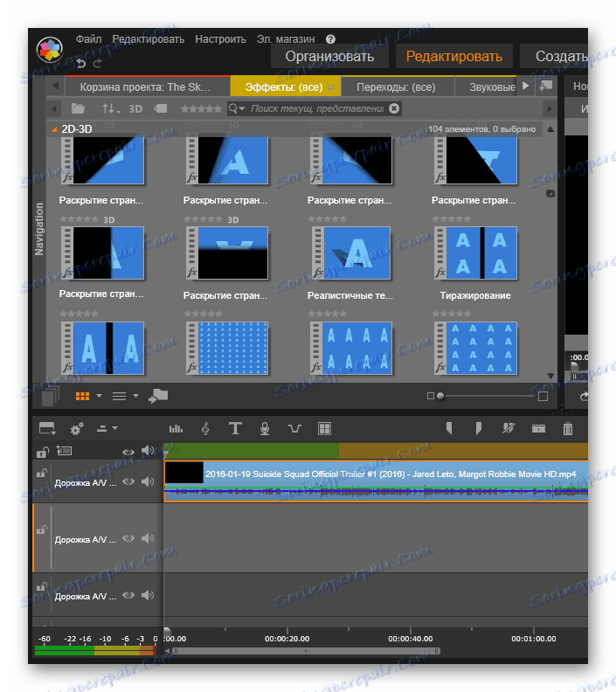Click the large thumbnail size icon
This screenshot has width=616, height=692.
coord(543,397)
